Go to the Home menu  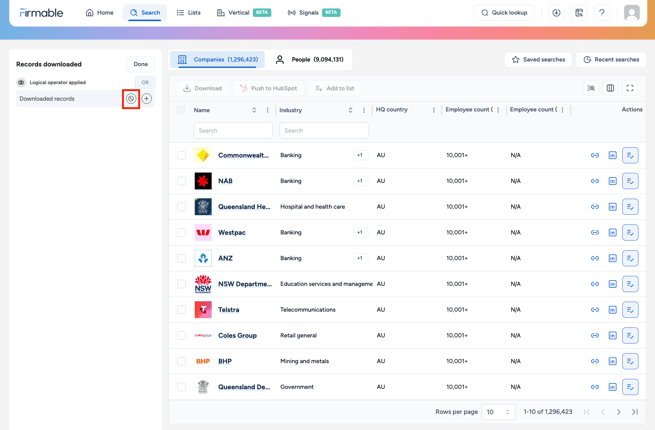click(99, 13)
